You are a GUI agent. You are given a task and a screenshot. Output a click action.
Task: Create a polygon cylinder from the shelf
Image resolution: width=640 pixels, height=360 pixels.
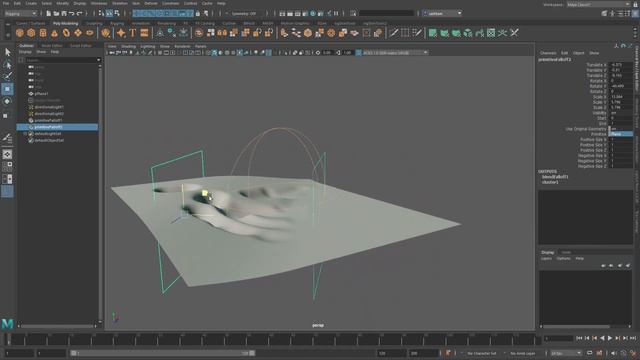coord(43,33)
